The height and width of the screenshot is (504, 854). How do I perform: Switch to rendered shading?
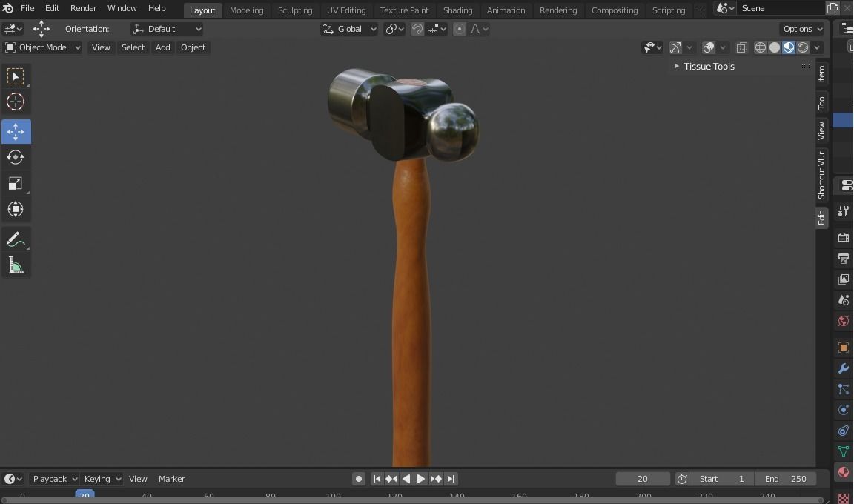point(803,48)
